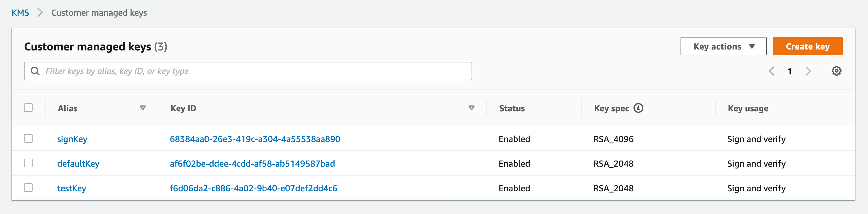Image resolution: width=868 pixels, height=214 pixels.
Task: Navigate to KMS breadcrumb link
Action: tap(20, 13)
